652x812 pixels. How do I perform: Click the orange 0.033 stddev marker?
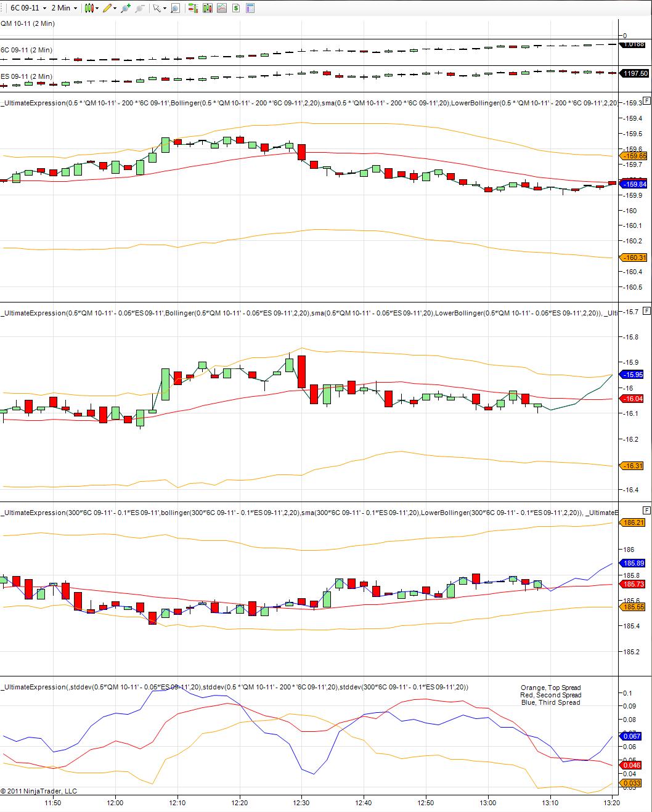coord(631,783)
